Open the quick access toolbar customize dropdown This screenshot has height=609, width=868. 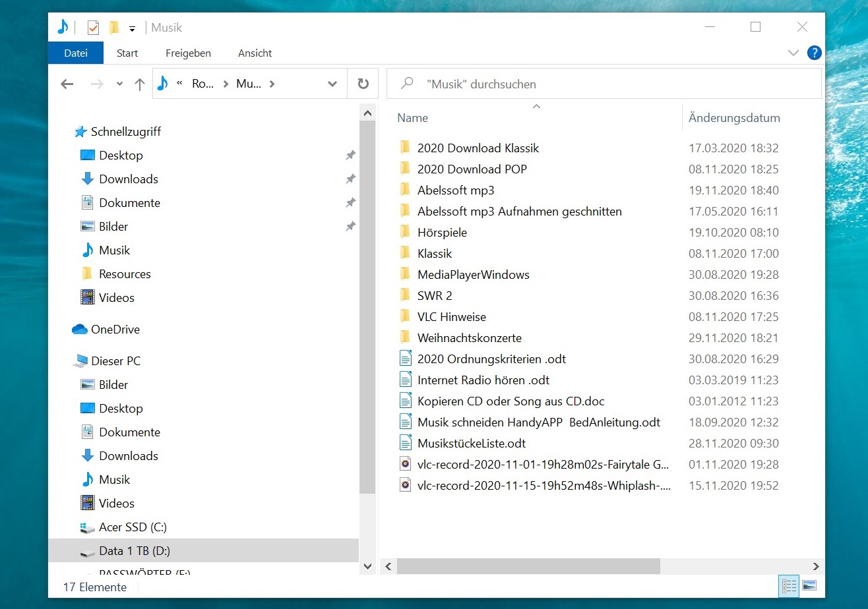(132, 28)
